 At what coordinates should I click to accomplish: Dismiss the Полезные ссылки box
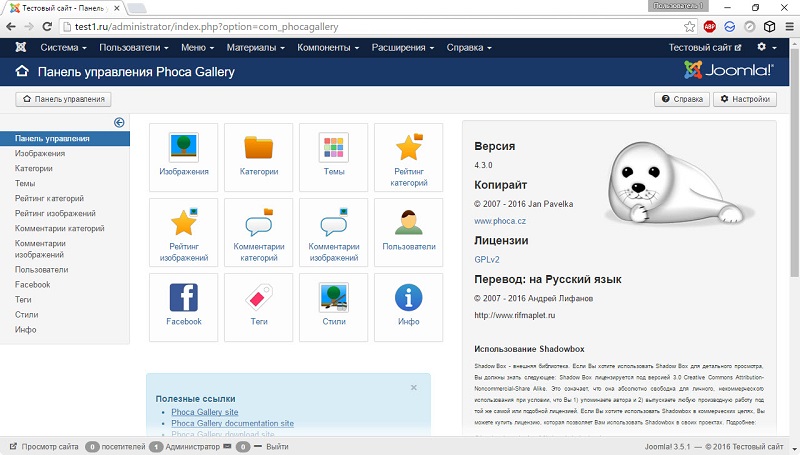(414, 388)
